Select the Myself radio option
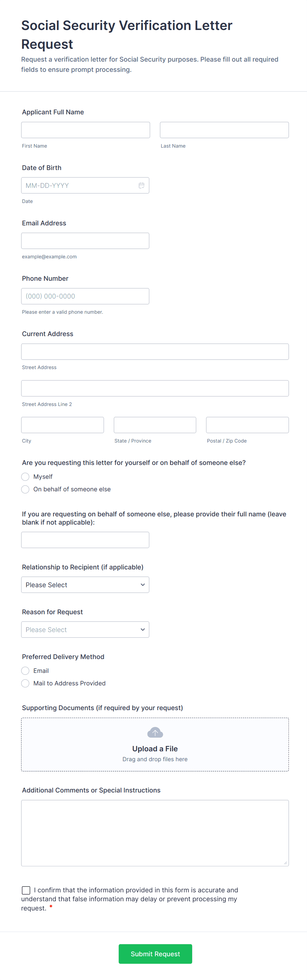Viewport: 307px width, 980px height. point(25,477)
